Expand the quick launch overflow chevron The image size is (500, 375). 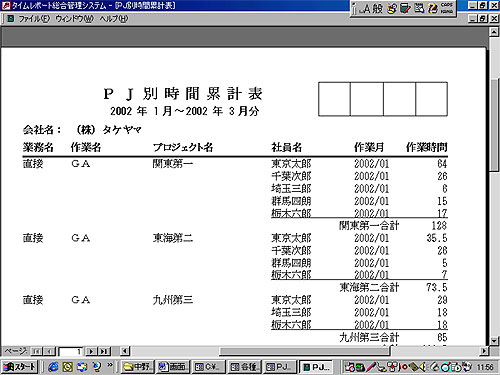pos(110,365)
